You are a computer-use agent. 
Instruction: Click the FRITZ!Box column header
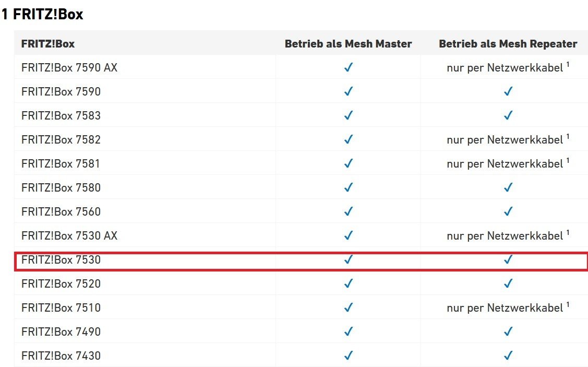(48, 44)
